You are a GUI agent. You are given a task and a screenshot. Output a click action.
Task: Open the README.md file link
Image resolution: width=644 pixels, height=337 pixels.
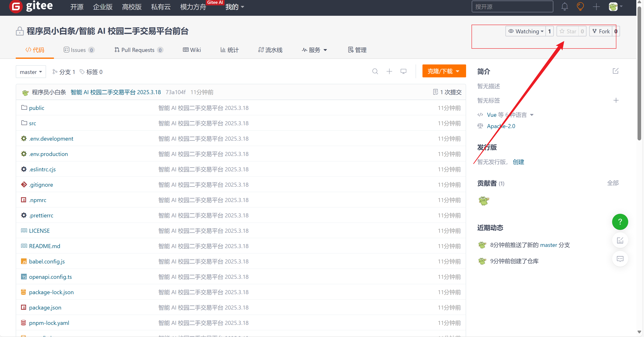(44, 246)
